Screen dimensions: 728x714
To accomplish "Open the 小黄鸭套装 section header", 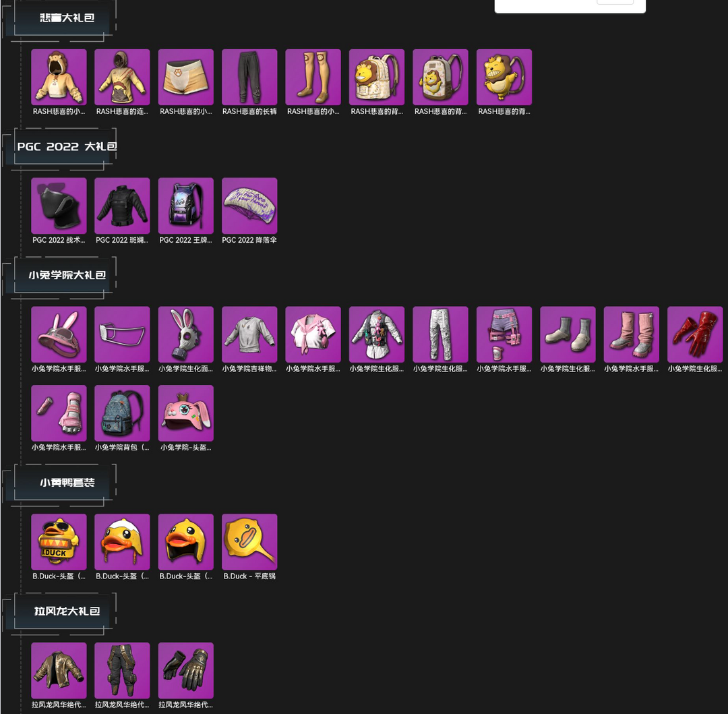I will click(x=67, y=482).
